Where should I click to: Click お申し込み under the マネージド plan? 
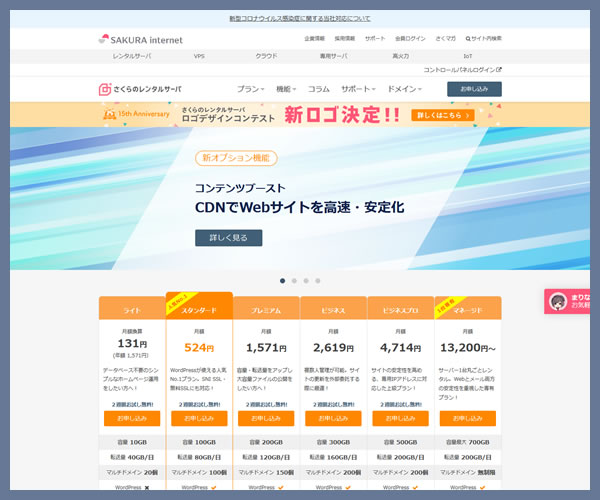point(468,418)
